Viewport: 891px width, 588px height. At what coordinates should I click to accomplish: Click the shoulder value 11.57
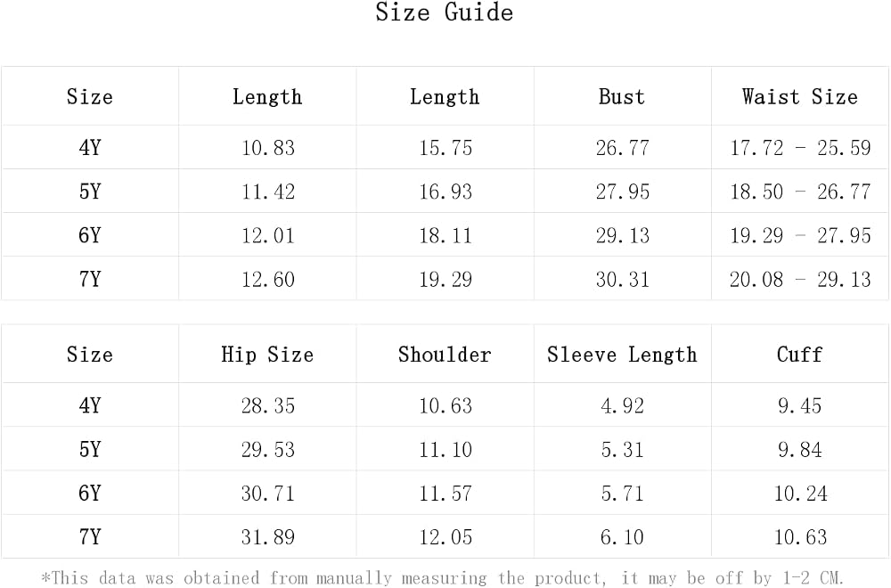click(x=445, y=494)
